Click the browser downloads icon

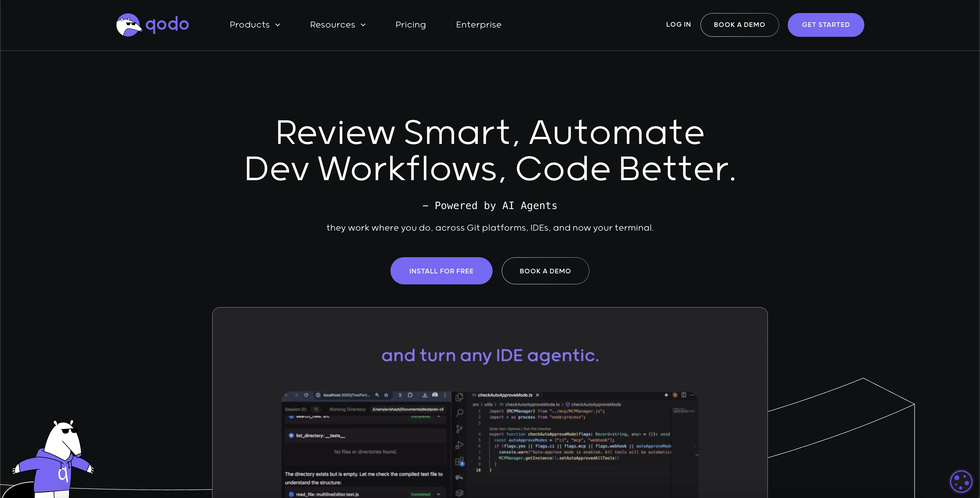pyautogui.click(x=425, y=395)
